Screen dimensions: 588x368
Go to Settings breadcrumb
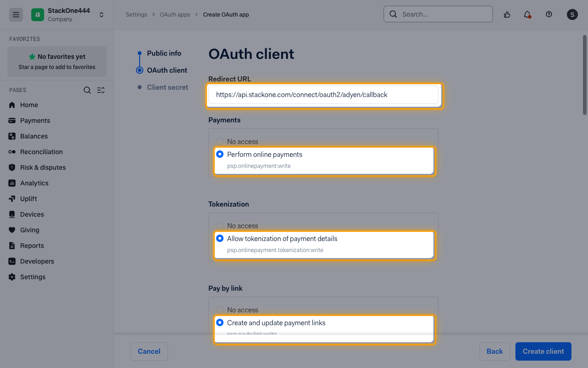point(136,15)
